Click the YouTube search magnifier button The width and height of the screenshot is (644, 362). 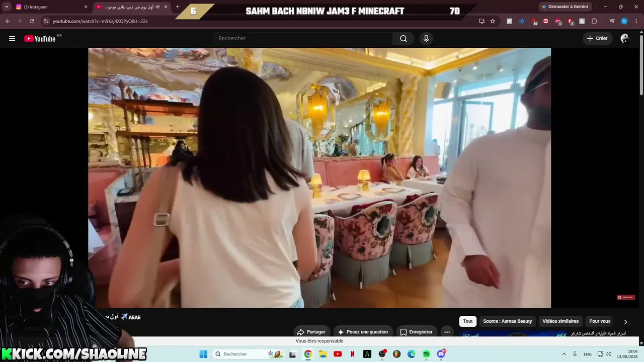(404, 39)
